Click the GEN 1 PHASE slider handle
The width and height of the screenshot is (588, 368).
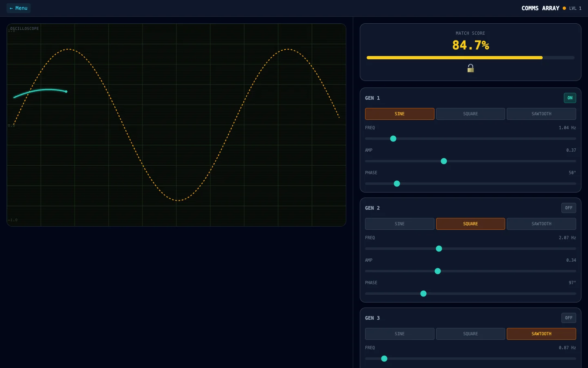(x=397, y=184)
